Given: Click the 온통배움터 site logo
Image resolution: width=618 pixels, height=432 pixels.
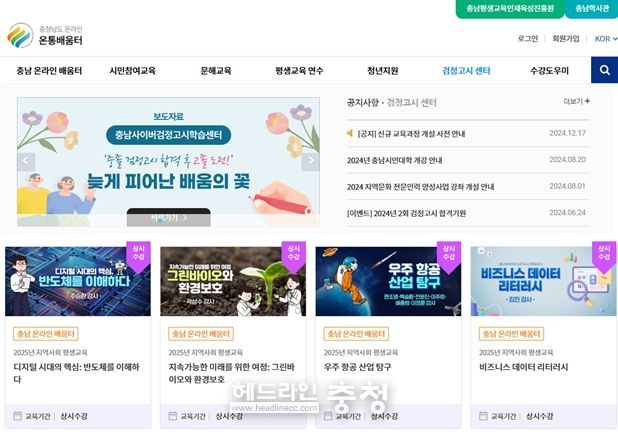Looking at the screenshot, I should pos(45,35).
